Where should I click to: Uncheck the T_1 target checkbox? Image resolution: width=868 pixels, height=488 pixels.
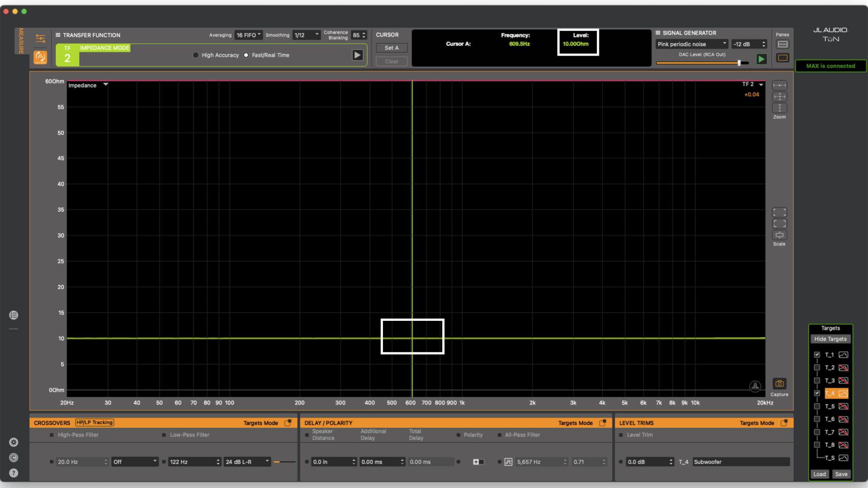(x=817, y=355)
